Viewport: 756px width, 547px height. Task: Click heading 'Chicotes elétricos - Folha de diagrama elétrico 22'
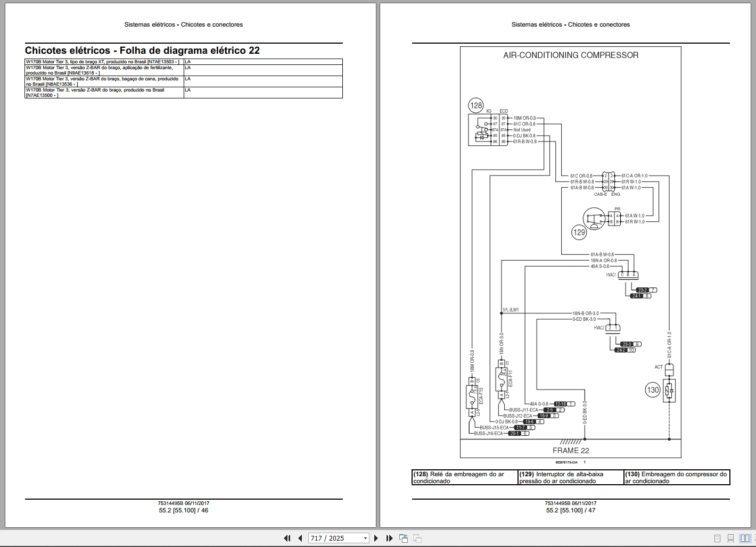click(142, 51)
